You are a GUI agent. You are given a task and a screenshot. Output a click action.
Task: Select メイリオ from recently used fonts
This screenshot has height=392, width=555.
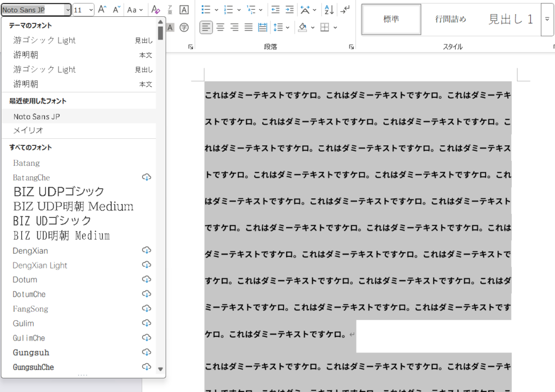(28, 131)
